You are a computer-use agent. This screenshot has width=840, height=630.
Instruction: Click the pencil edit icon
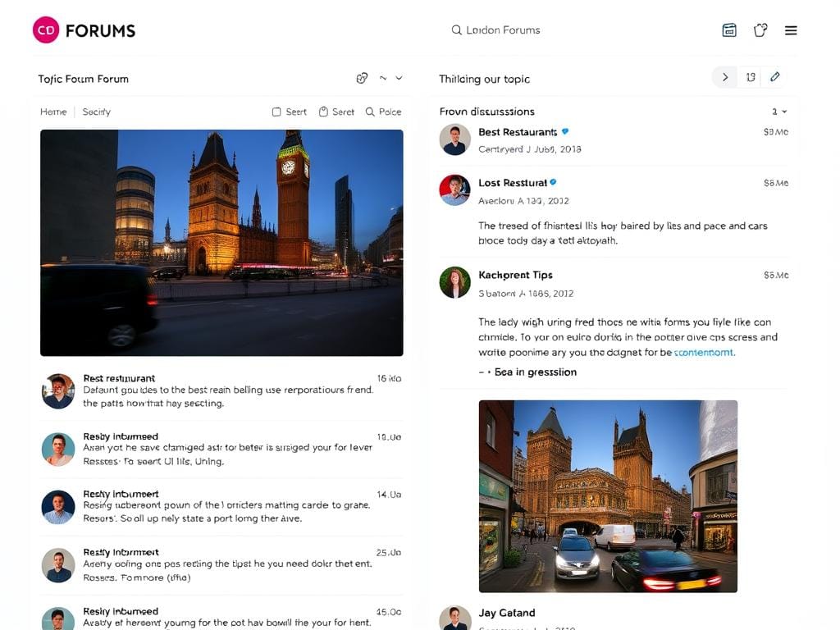(x=774, y=77)
